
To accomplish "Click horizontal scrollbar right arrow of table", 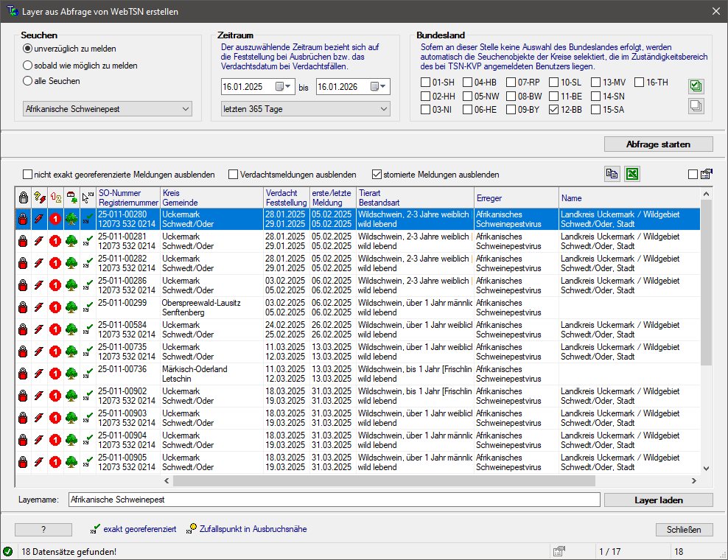I will [694, 480].
